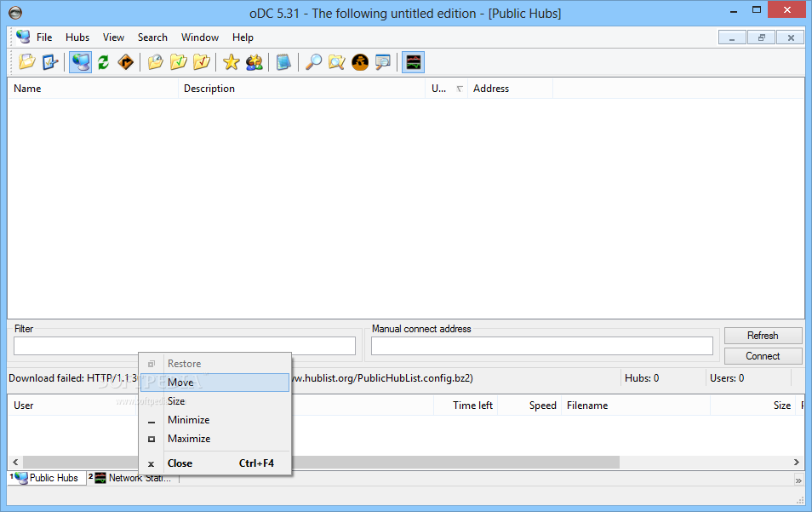Click the globe icon beside File menu
Viewport: 812px width, 512px height.
[23, 37]
